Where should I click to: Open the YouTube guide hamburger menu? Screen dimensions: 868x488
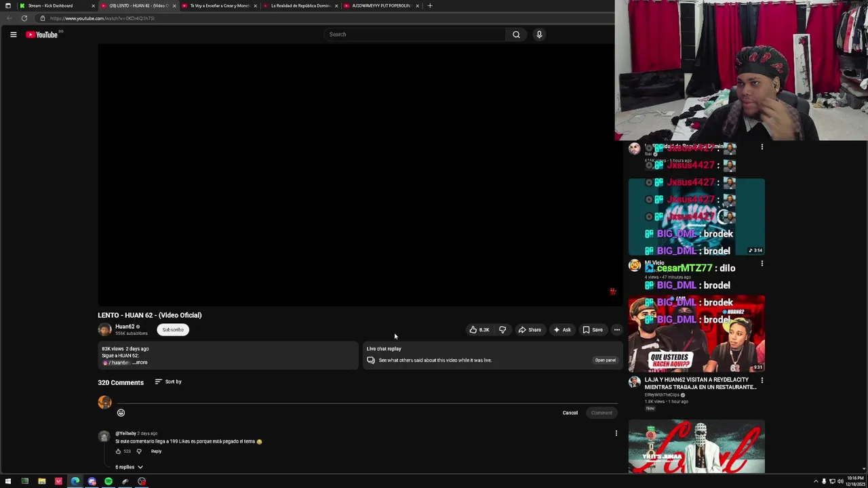13,35
